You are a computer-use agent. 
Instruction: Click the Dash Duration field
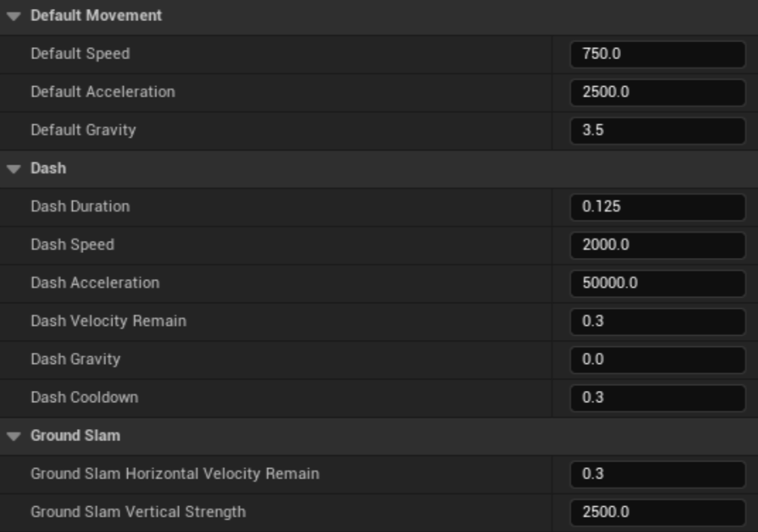657,207
